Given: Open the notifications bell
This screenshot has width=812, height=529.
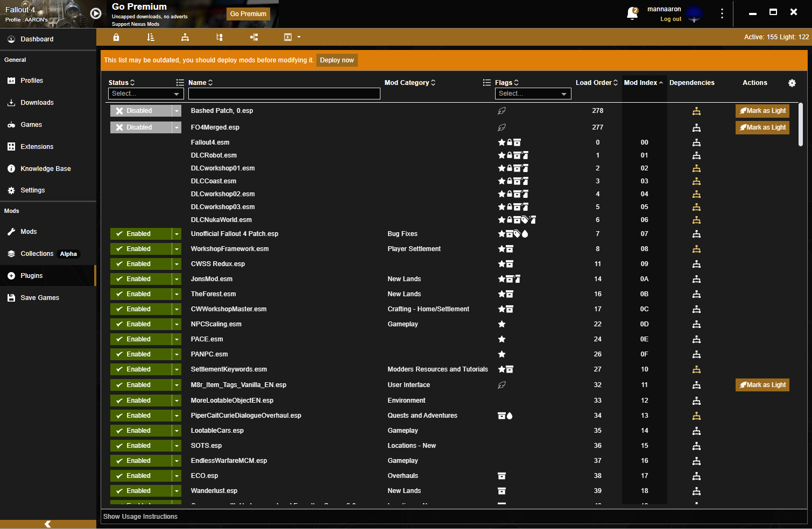Looking at the screenshot, I should [632, 13].
